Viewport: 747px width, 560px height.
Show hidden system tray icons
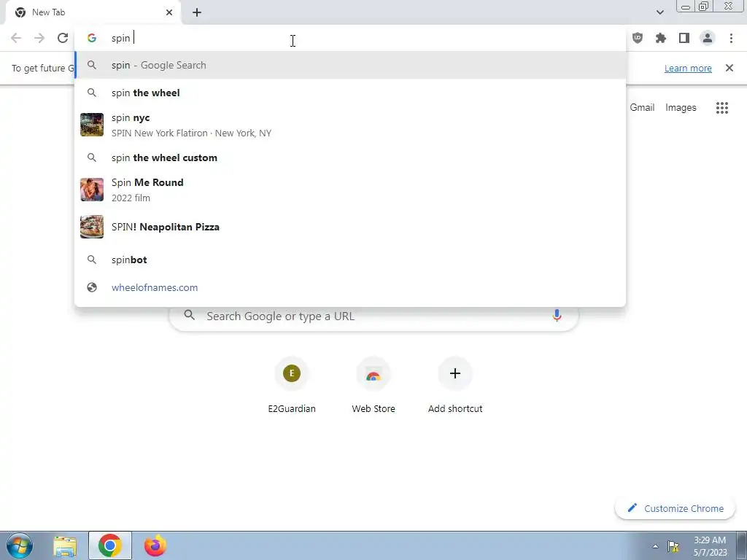coord(655,546)
